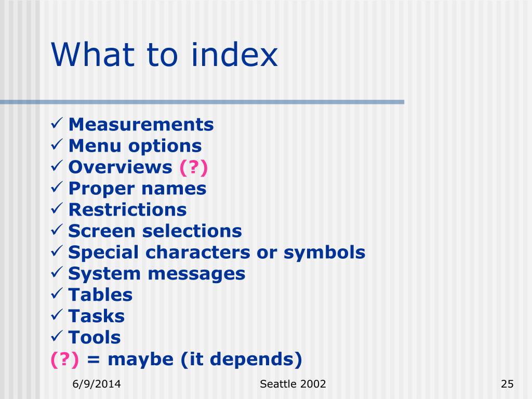Click the date 6/9/2014 in footer
Viewport: 532px width, 399px height.
(x=97, y=384)
